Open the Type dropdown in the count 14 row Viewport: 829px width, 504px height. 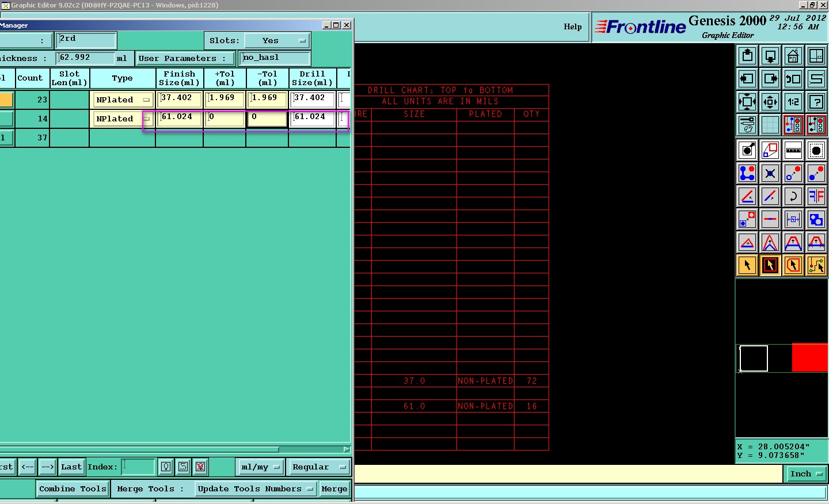tap(123, 119)
